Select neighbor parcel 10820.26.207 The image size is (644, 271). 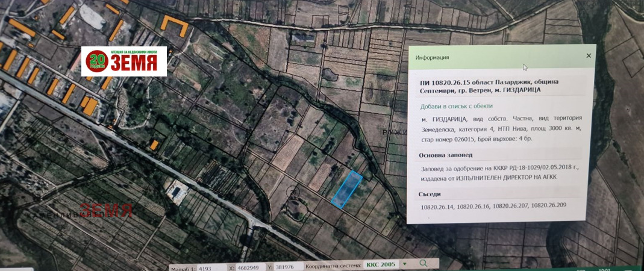coord(510,206)
